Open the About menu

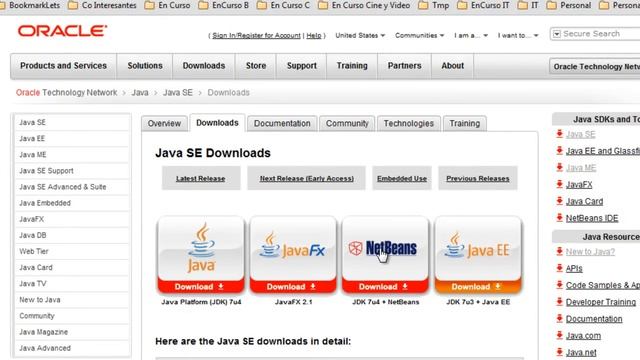click(453, 66)
